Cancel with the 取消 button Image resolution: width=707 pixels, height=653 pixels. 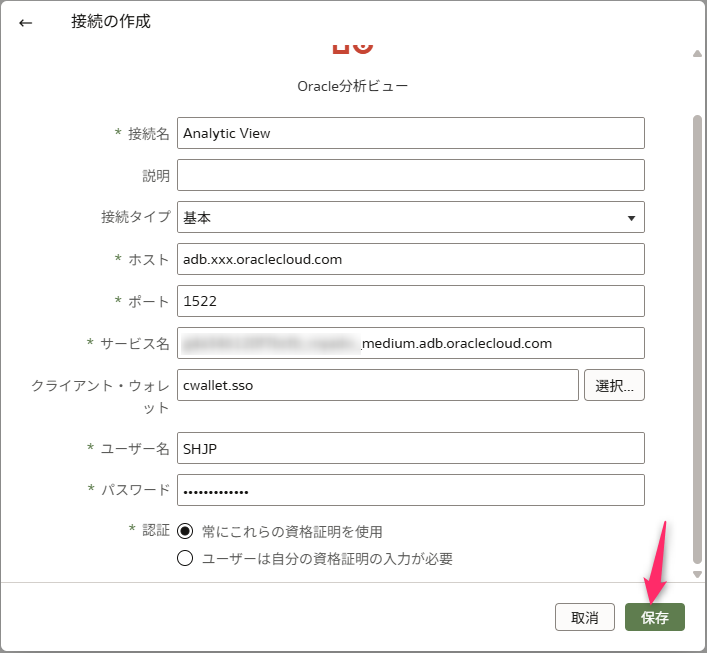585,617
